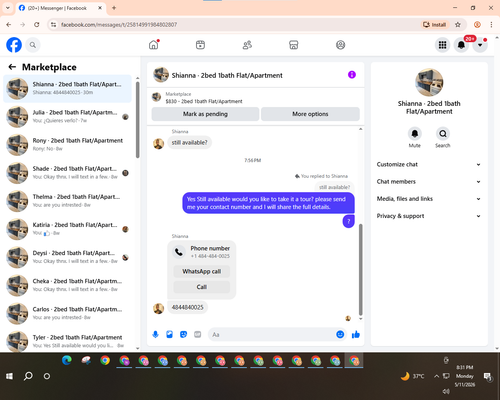500x400 pixels.
Task: Open the tab search dropdown arrow in Chrome
Action: (x=8, y=8)
